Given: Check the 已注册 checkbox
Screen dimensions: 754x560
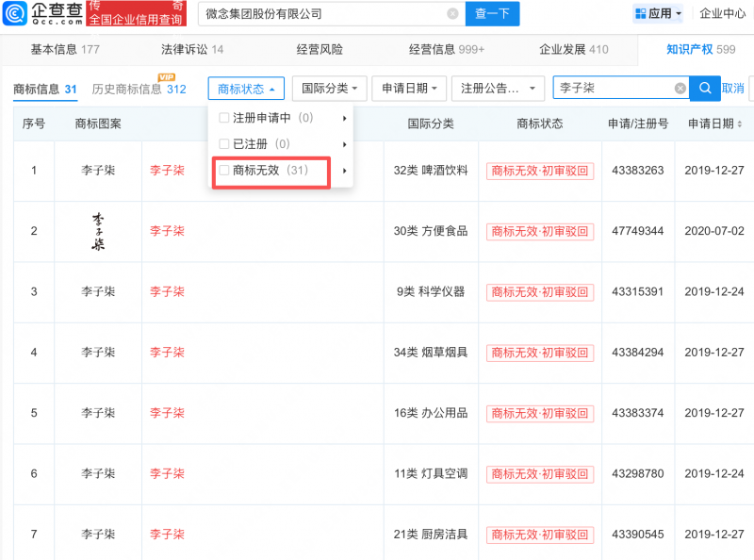Looking at the screenshot, I should click(223, 144).
